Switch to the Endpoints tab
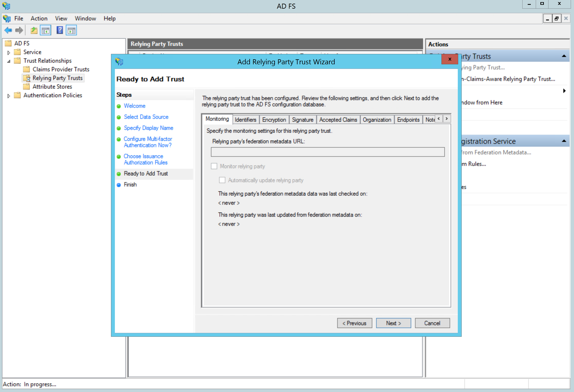The width and height of the screenshot is (574, 392). pos(408,120)
